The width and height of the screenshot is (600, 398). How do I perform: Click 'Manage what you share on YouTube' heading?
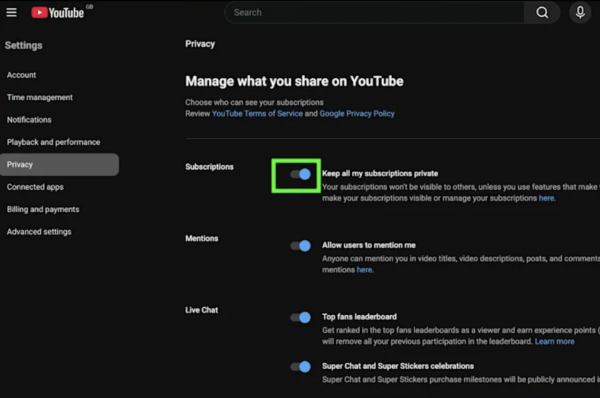coord(294,81)
